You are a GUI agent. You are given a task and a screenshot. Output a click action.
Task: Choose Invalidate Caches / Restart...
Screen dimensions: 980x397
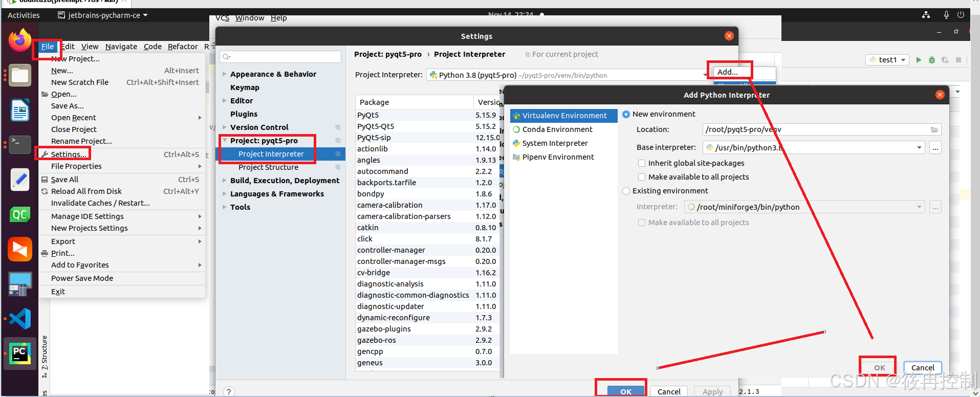coord(122,203)
